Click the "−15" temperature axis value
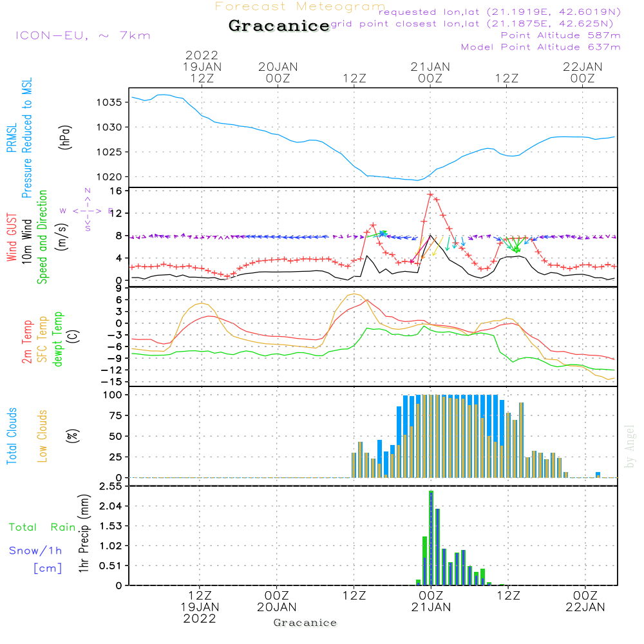This screenshot has height=644, width=644. point(111,382)
